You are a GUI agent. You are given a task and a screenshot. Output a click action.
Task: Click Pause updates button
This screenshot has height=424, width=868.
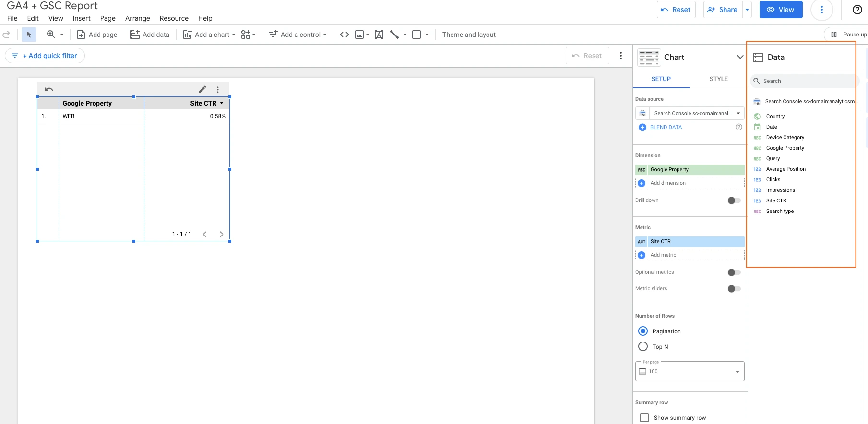point(846,35)
